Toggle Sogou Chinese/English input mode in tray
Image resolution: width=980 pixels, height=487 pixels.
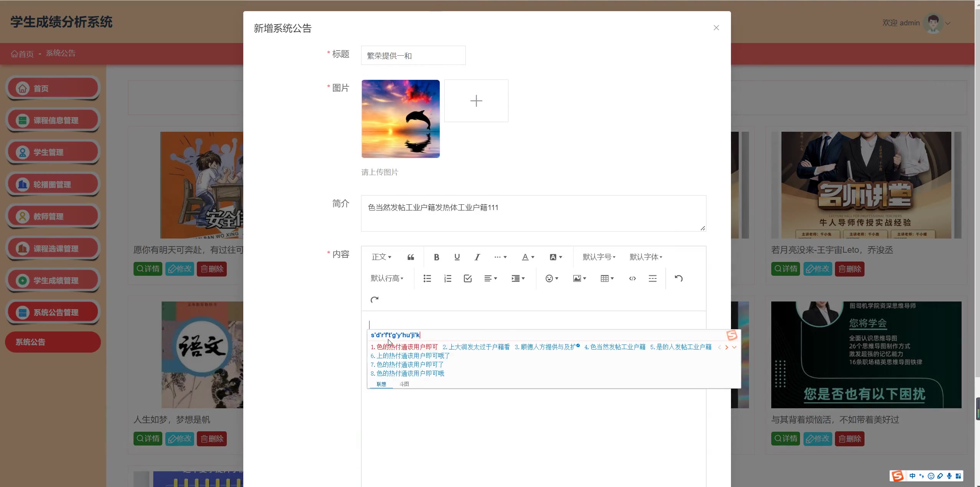[x=912, y=476]
